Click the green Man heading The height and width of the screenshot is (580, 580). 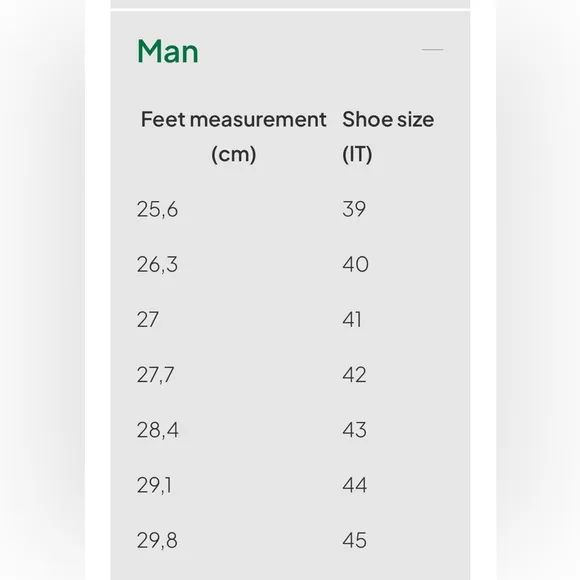168,51
